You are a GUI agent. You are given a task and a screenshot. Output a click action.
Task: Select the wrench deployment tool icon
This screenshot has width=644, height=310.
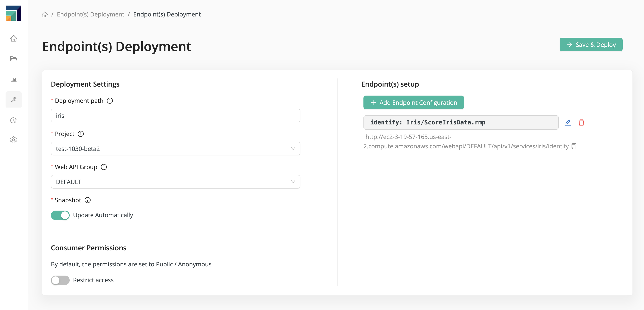click(x=13, y=99)
